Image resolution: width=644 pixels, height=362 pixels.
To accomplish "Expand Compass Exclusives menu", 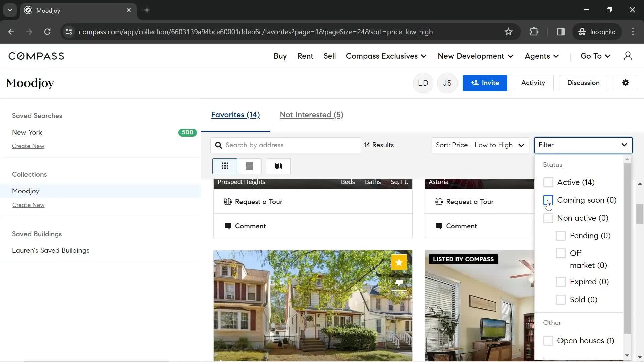I will [386, 56].
